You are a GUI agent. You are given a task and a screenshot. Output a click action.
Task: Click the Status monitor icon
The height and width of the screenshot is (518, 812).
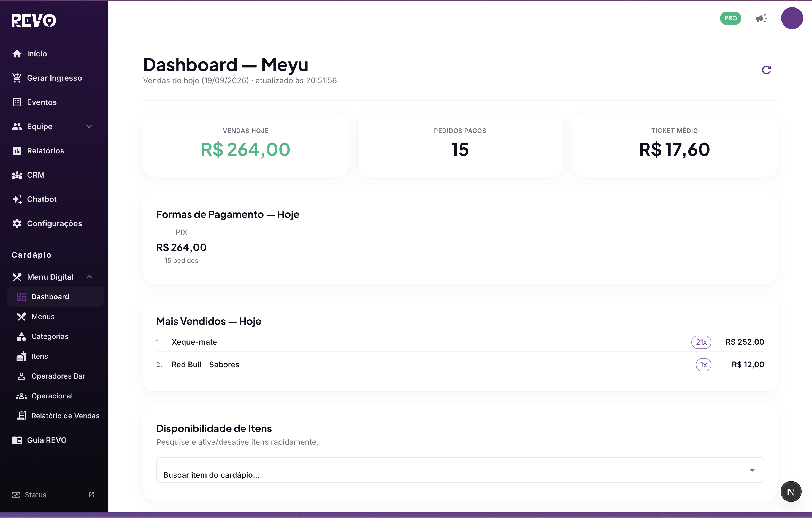pyautogui.click(x=16, y=495)
